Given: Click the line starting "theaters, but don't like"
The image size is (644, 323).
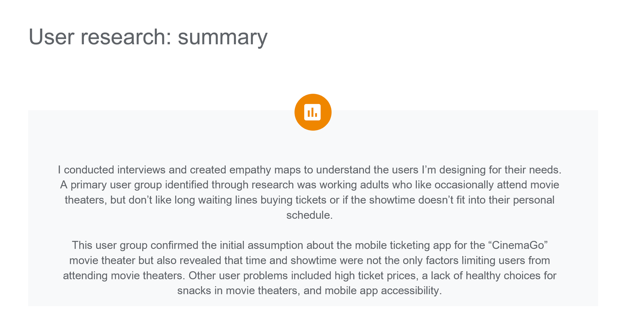Looking at the screenshot, I should [x=310, y=200].
